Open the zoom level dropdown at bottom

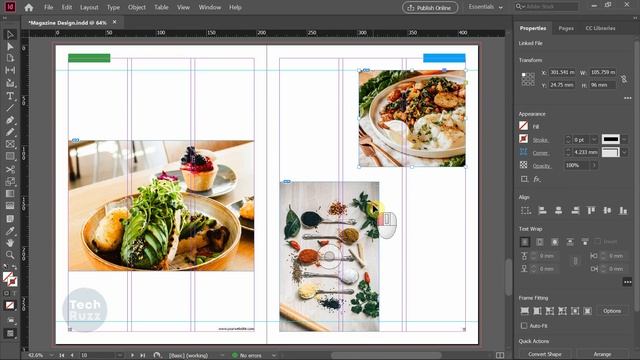51,355
